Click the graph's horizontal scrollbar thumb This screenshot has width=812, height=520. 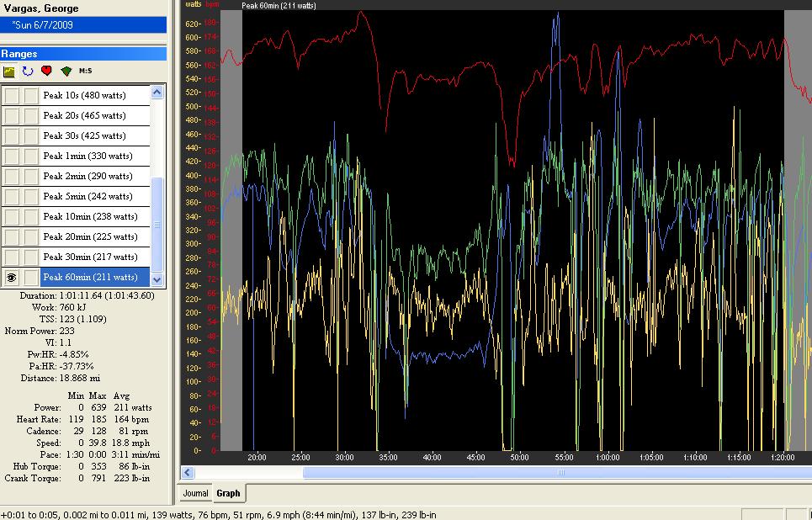pos(560,473)
